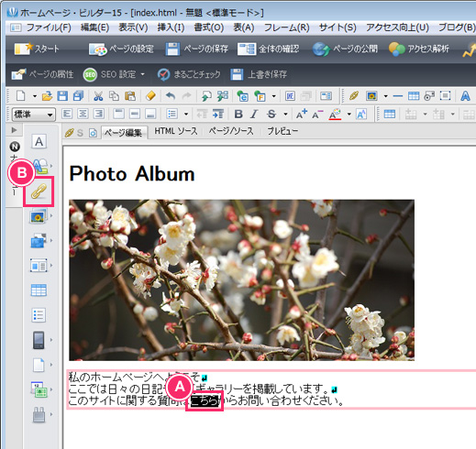Click the 上書き保存 button
Screen dimensions: 476x449
click(259, 74)
